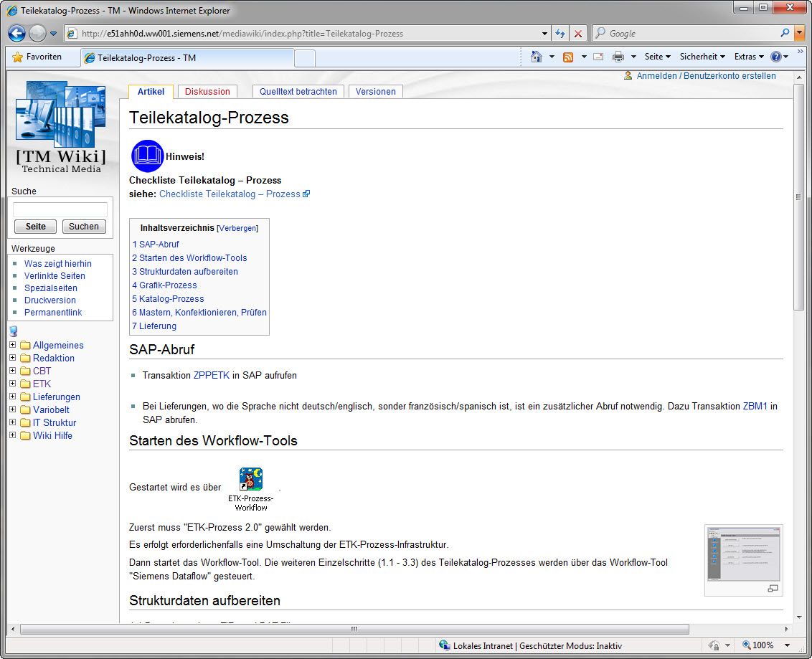
Task: Open the Sicherheit menu
Action: point(702,57)
